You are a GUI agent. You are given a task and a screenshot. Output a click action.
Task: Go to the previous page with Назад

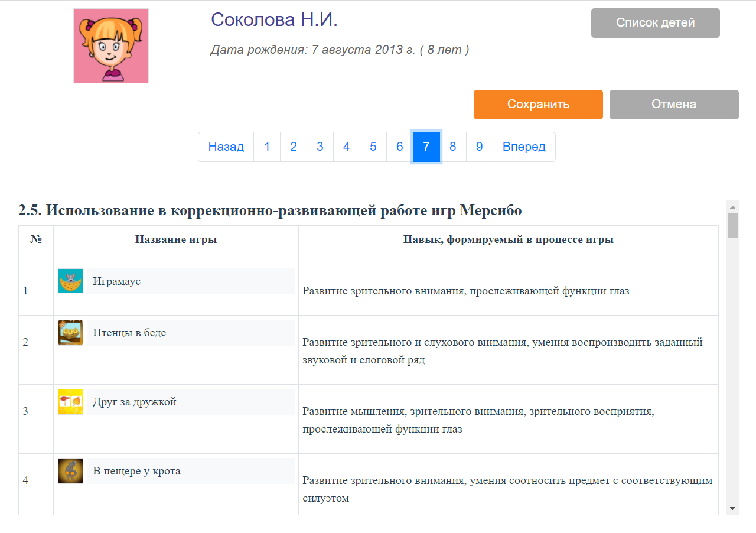(x=226, y=147)
